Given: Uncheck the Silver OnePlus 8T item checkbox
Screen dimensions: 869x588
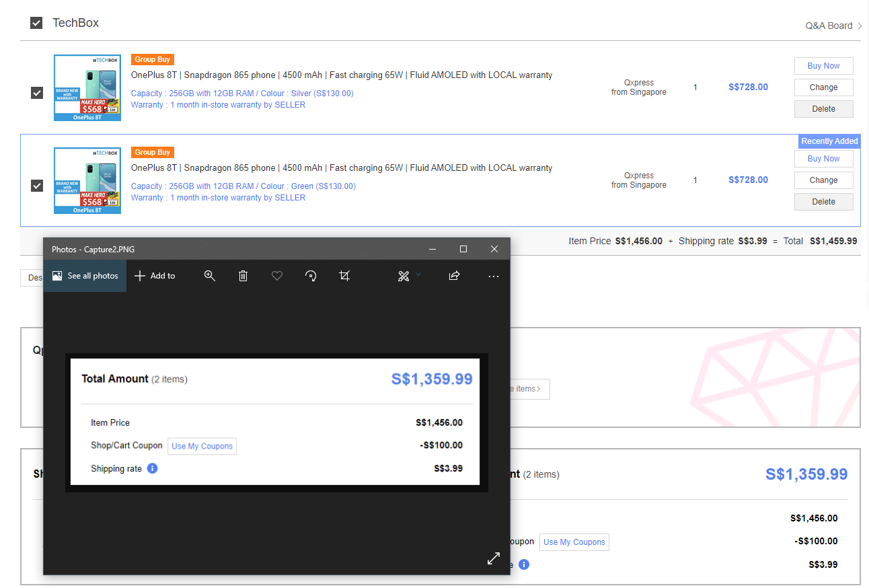Looking at the screenshot, I should (37, 93).
